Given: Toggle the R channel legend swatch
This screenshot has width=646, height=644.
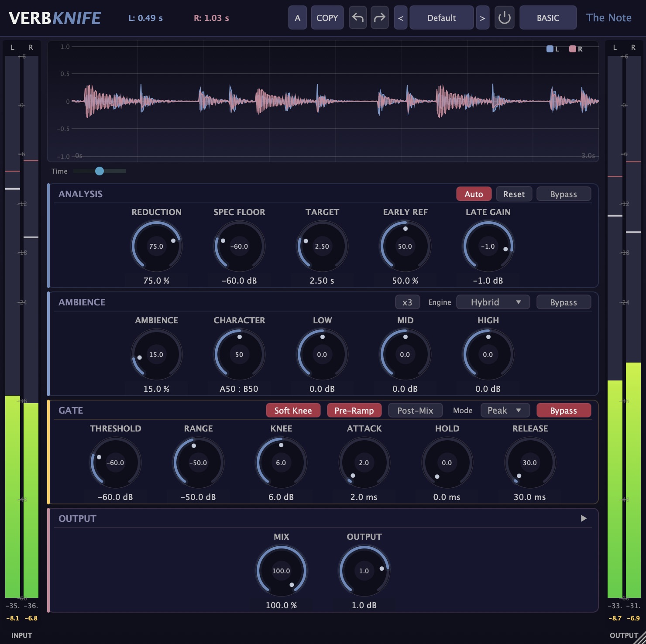Looking at the screenshot, I should [573, 49].
